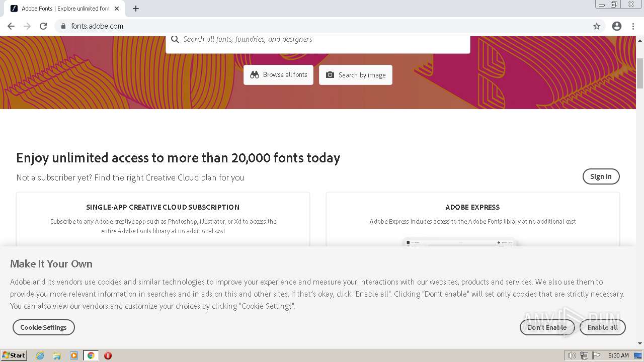Select the Adobe Fonts browser tab

(x=64, y=9)
